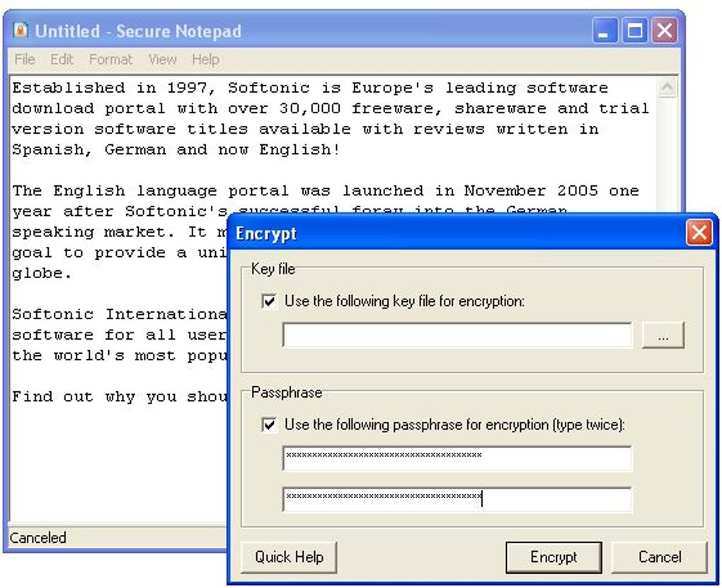
Task: Click the 'Key file' group label
Action: 273,269
